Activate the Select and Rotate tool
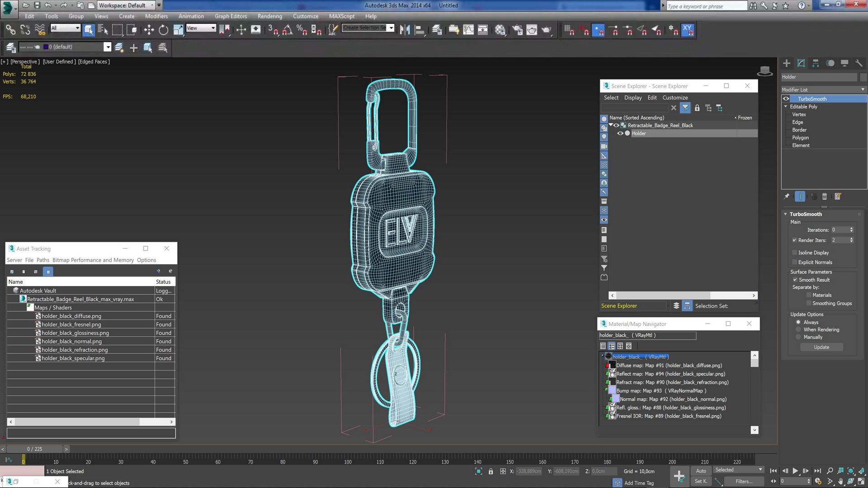The height and width of the screenshot is (488, 868). [x=163, y=30]
